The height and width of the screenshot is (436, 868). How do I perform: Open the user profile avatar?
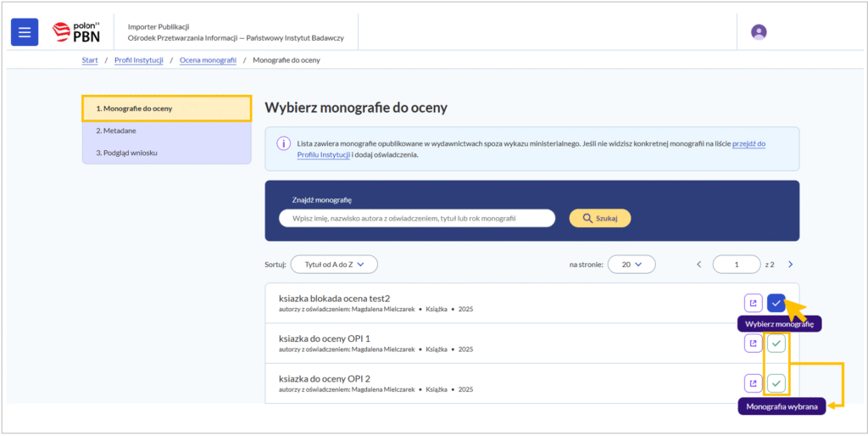[759, 32]
